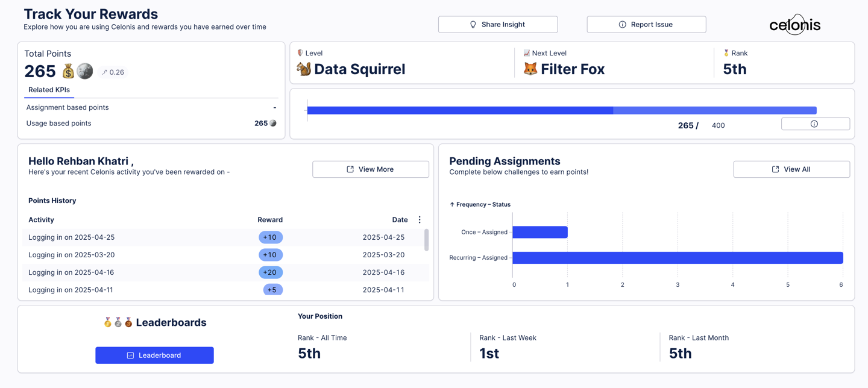
Task: Click the 'Track Your Rewards' page title
Action: 90,14
